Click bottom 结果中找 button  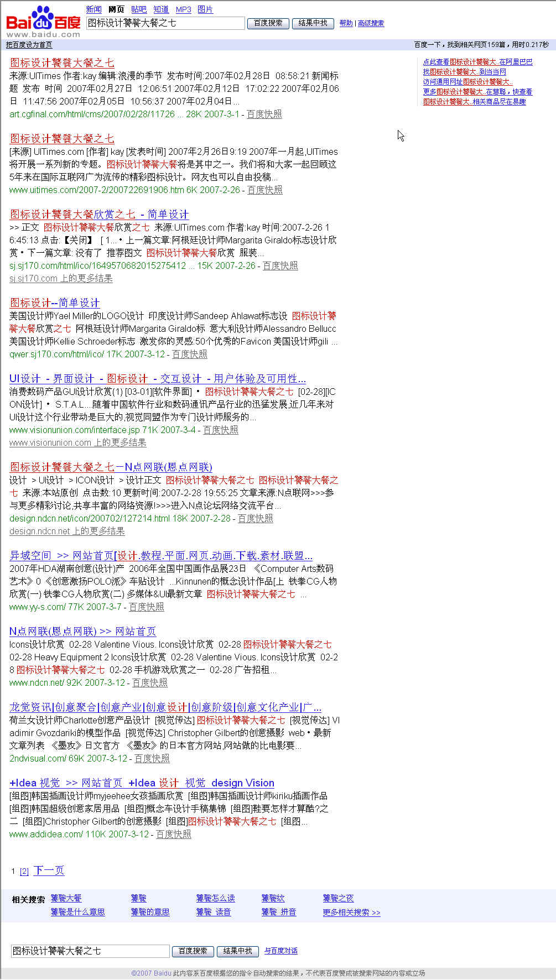click(x=238, y=951)
